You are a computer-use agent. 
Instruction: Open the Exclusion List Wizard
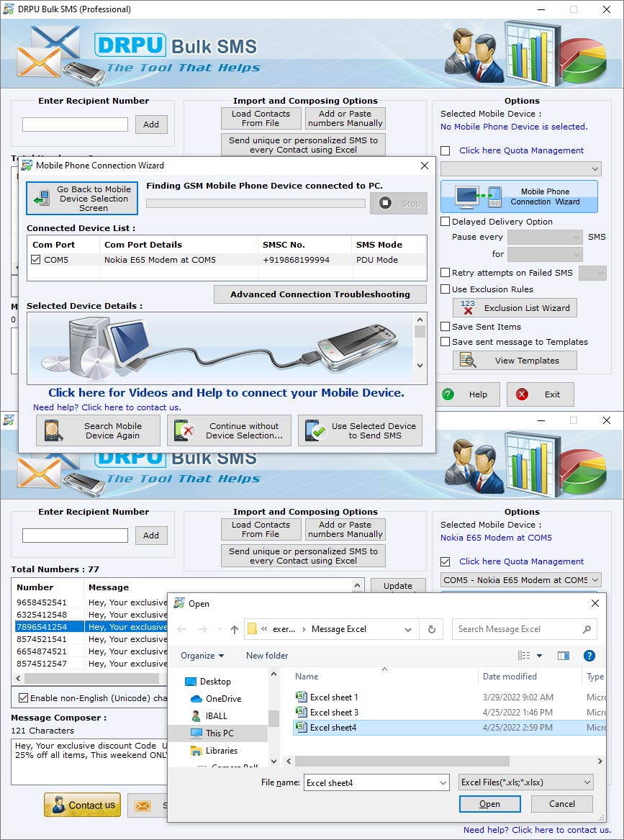coord(514,308)
